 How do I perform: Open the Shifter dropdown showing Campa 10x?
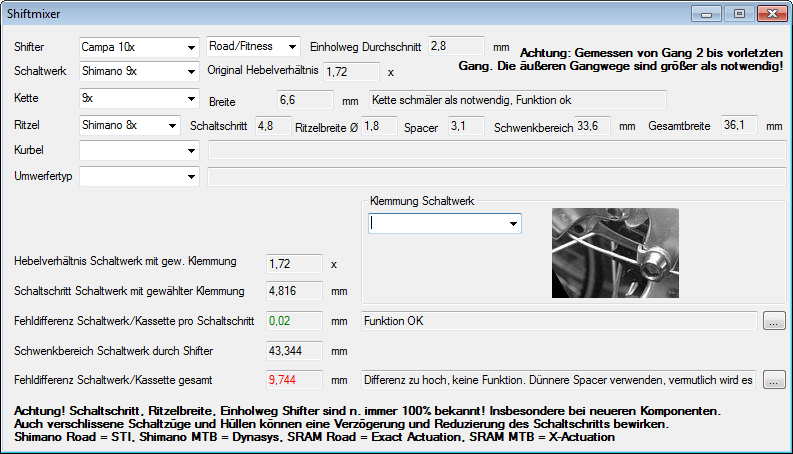[138, 47]
